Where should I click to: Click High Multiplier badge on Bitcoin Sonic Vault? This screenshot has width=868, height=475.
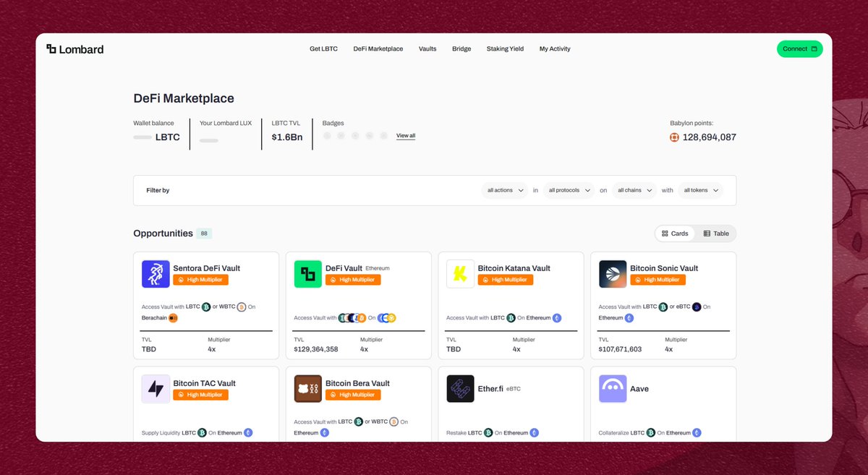tap(658, 280)
